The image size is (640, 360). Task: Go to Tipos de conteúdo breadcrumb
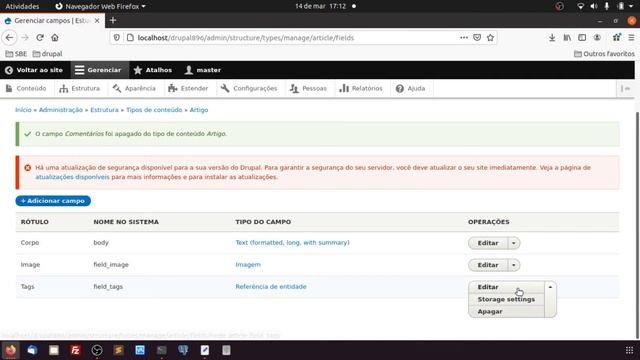point(154,110)
